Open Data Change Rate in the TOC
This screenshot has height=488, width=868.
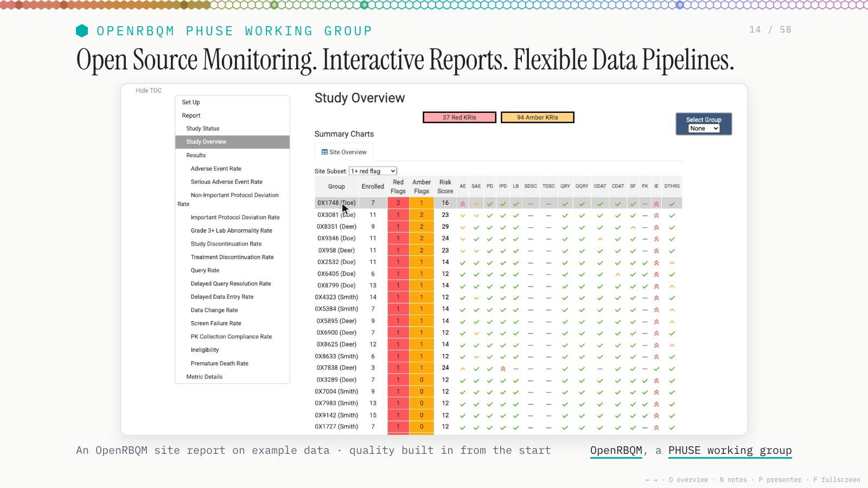[214, 310]
